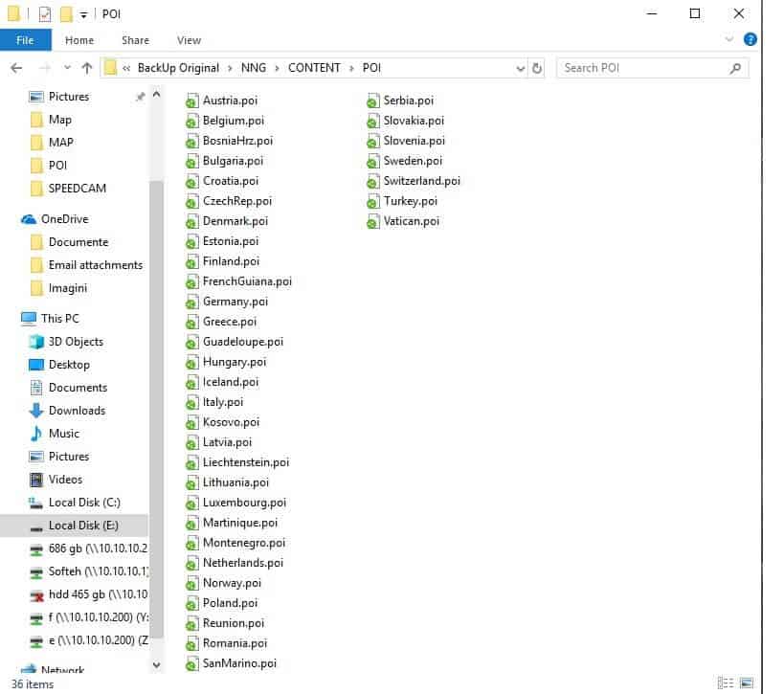Expand the ribbon with the chevron

point(729,39)
